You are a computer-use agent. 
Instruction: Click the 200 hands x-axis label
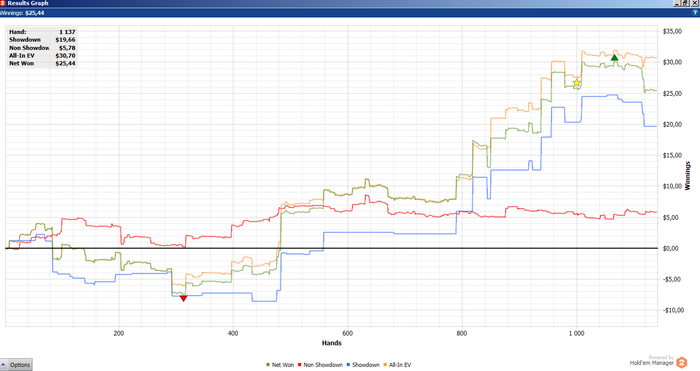click(x=119, y=333)
